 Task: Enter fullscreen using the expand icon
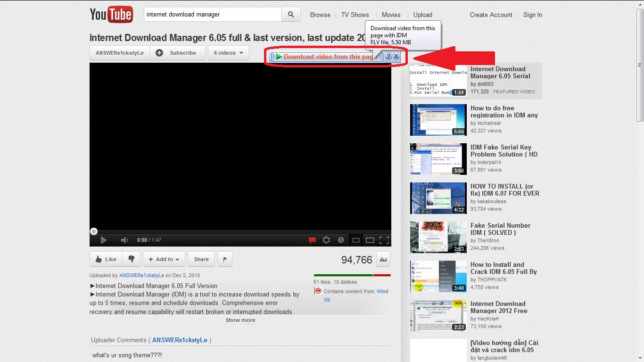click(384, 240)
